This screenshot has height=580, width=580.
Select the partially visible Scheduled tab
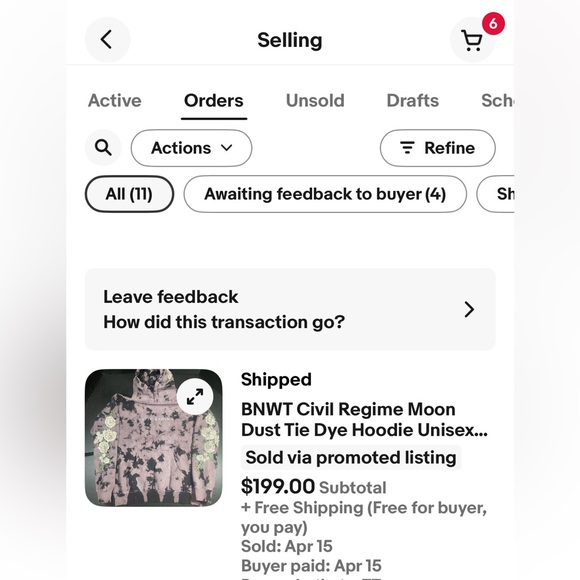point(498,101)
